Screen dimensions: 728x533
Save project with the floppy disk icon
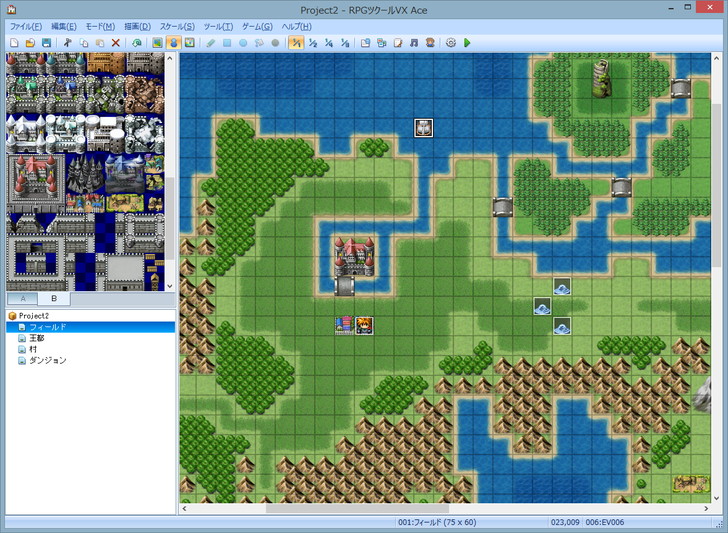[46, 43]
